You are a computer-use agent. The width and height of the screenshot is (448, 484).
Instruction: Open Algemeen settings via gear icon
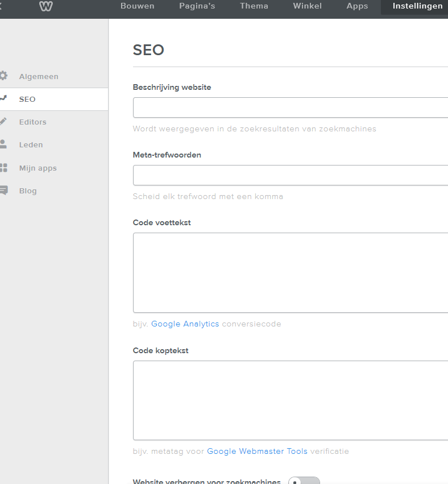3,76
